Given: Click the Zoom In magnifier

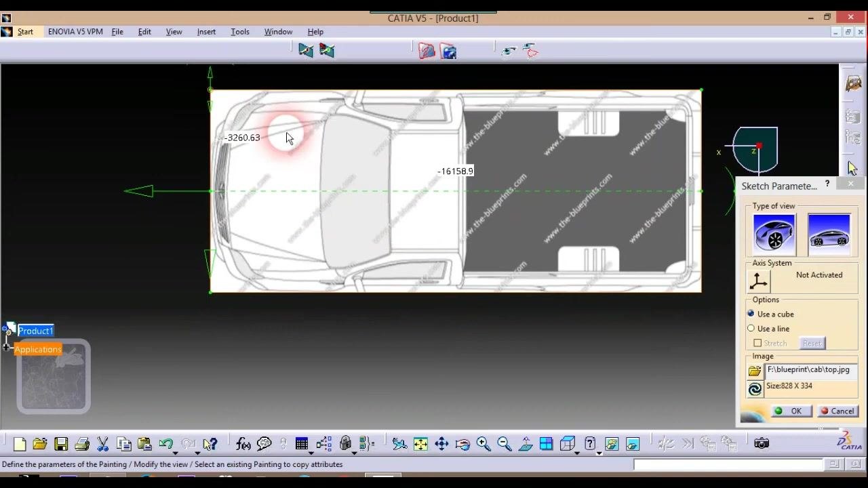Looking at the screenshot, I should coord(484,444).
